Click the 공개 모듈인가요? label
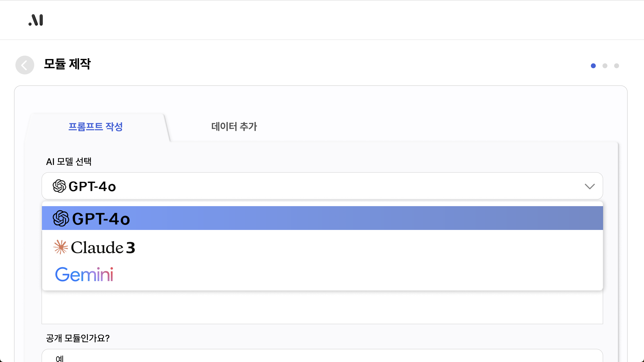Image resolution: width=644 pixels, height=362 pixels. [78, 338]
